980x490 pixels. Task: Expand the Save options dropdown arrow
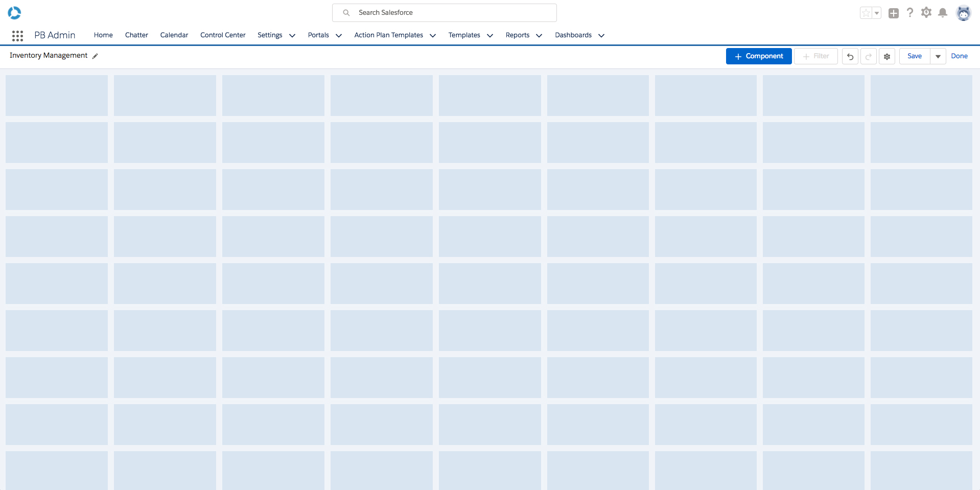(938, 56)
